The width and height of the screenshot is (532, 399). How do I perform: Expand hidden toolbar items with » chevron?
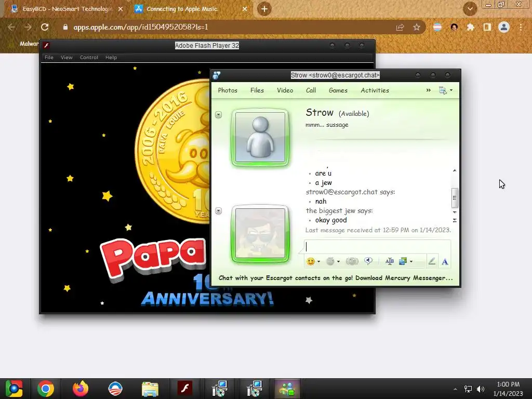pos(429,90)
